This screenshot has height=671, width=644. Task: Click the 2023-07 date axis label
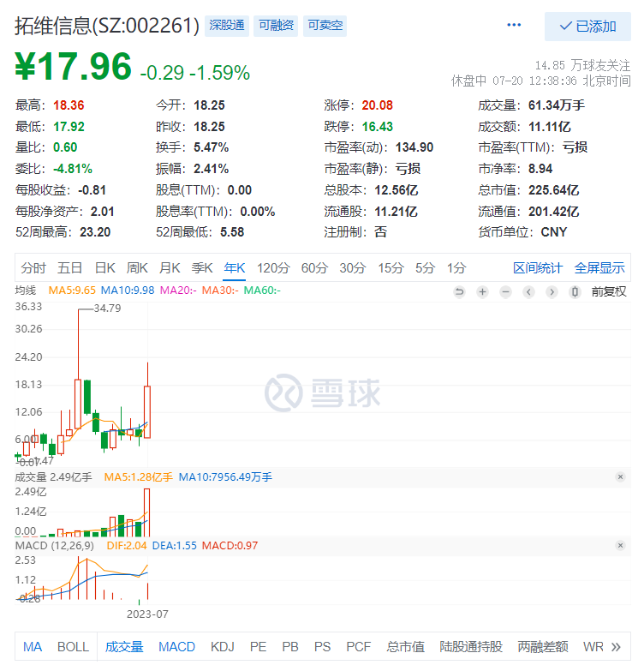(x=147, y=614)
